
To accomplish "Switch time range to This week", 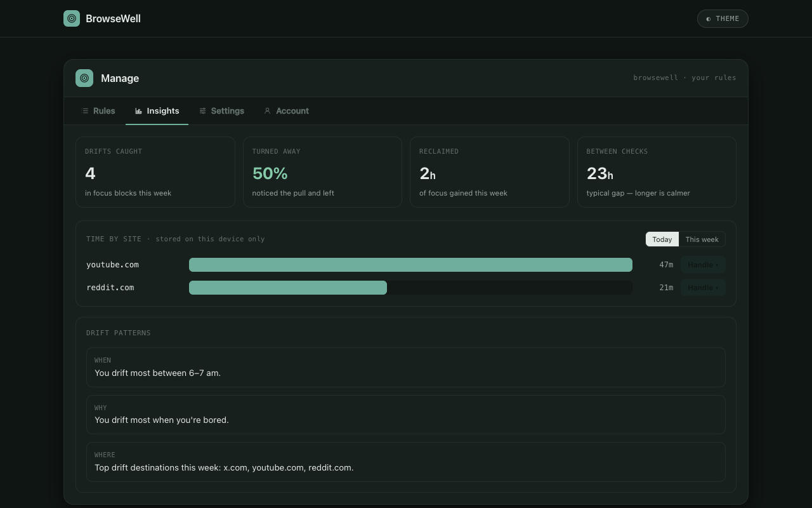I will pyautogui.click(x=702, y=239).
